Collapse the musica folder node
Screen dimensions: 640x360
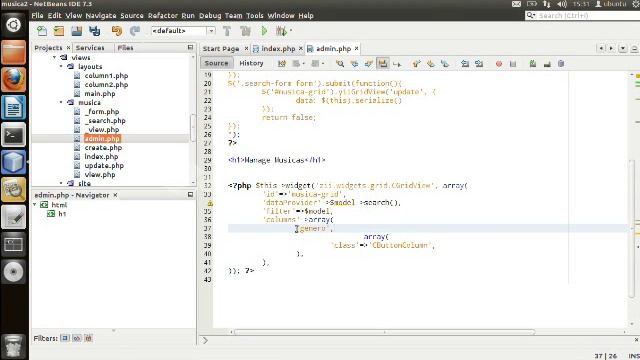[62, 102]
